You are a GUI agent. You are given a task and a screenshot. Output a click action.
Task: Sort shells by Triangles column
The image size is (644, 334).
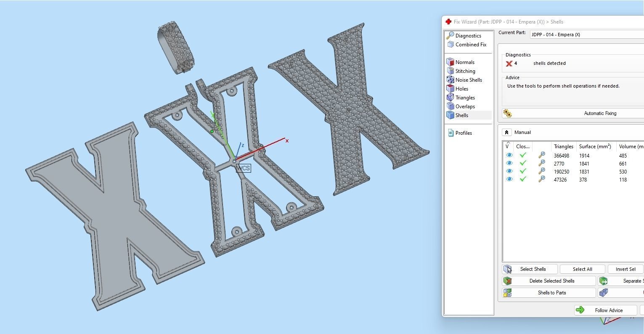[564, 147]
